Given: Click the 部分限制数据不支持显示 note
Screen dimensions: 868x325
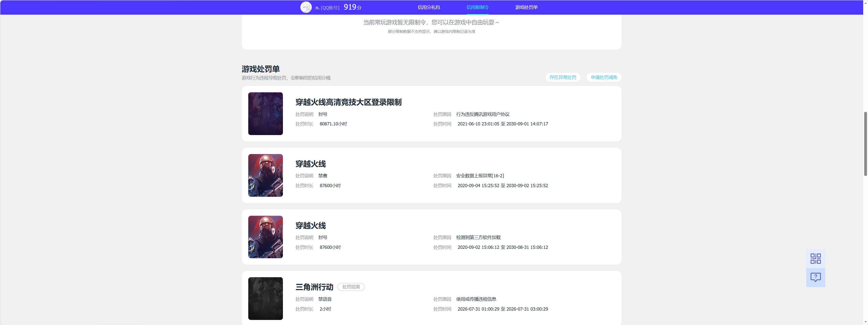Looking at the screenshot, I should coord(431,32).
